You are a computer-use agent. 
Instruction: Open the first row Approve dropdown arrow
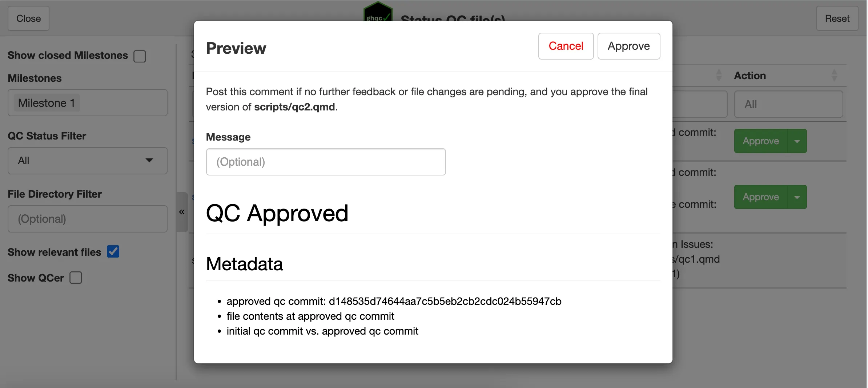(x=797, y=141)
